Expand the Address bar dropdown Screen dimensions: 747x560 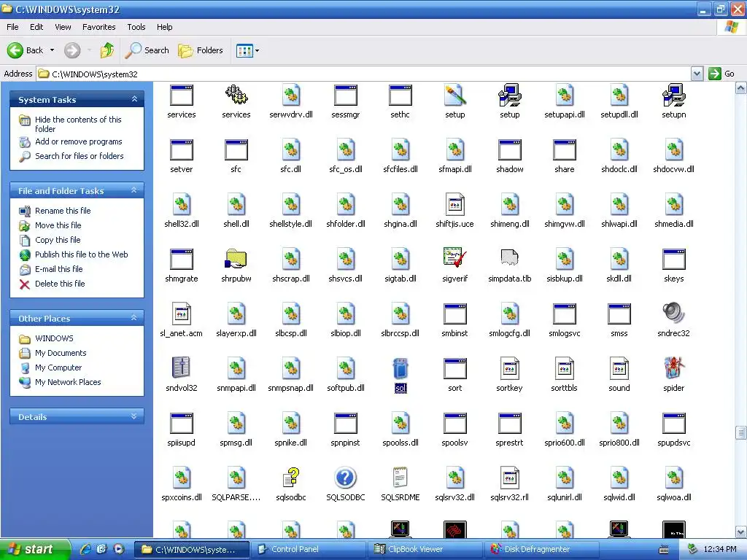tap(697, 74)
